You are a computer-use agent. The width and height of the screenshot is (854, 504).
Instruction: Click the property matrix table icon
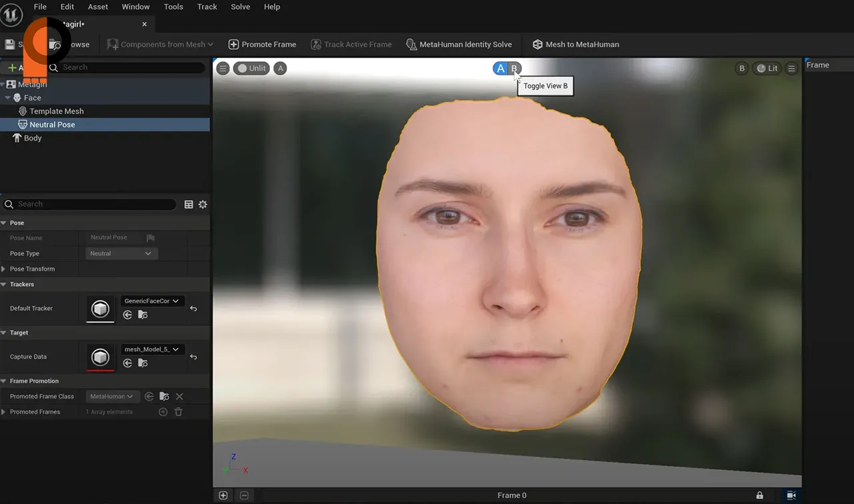click(x=189, y=205)
